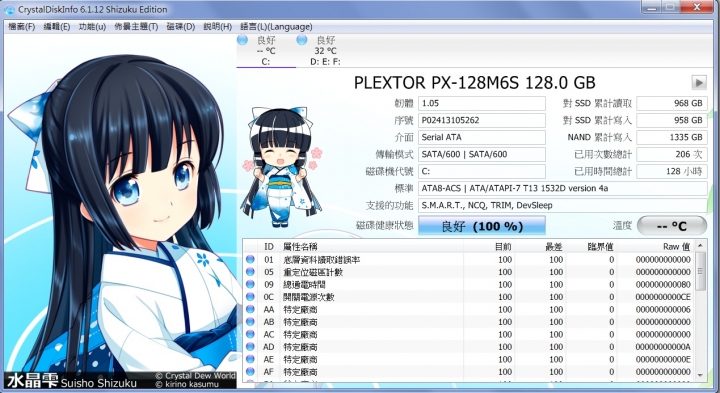
Task: Click the status orb for D: E: F:
Action: tap(302, 40)
